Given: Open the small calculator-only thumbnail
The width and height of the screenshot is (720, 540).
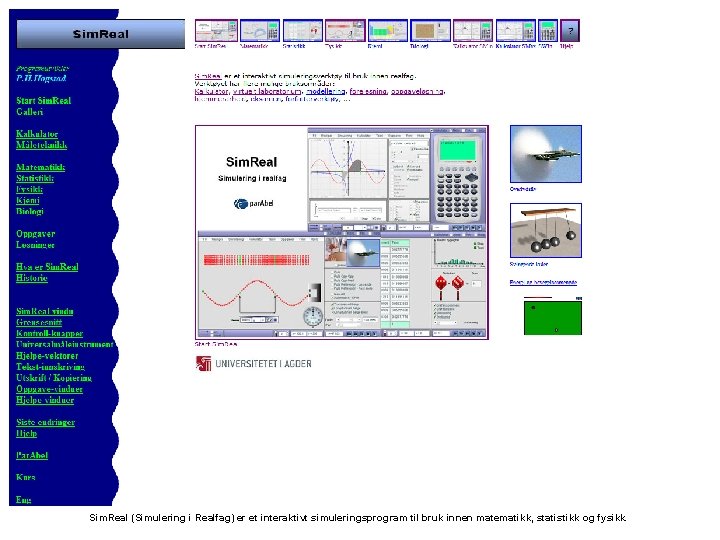Looking at the screenshot, I should [548, 31].
